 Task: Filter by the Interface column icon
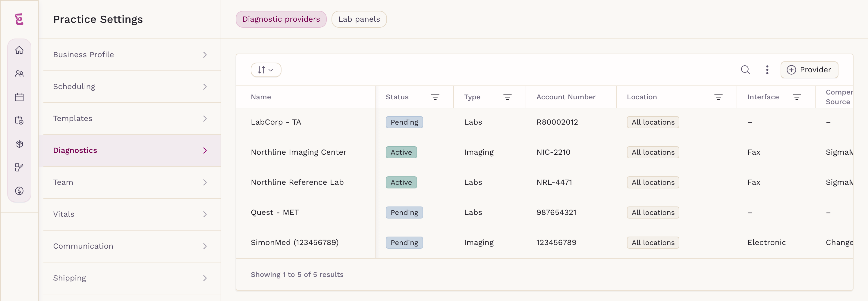[x=797, y=97]
